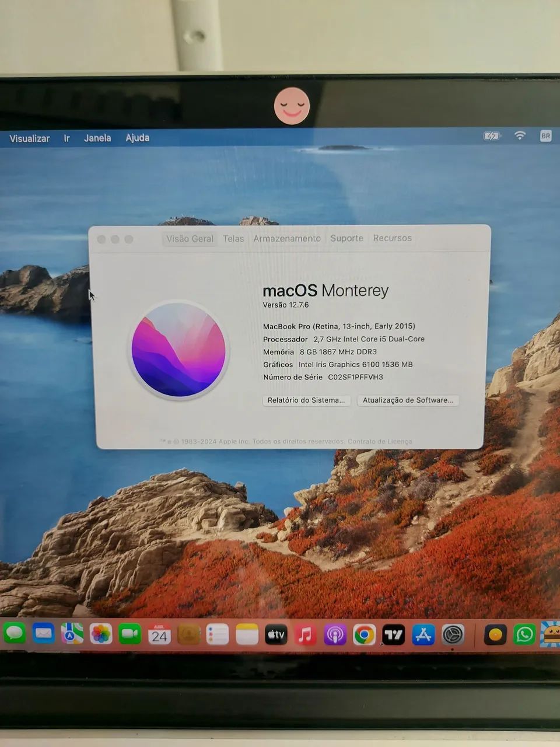Viewport: 560px width, 747px height.
Task: Launch the Music app
Action: (x=306, y=635)
